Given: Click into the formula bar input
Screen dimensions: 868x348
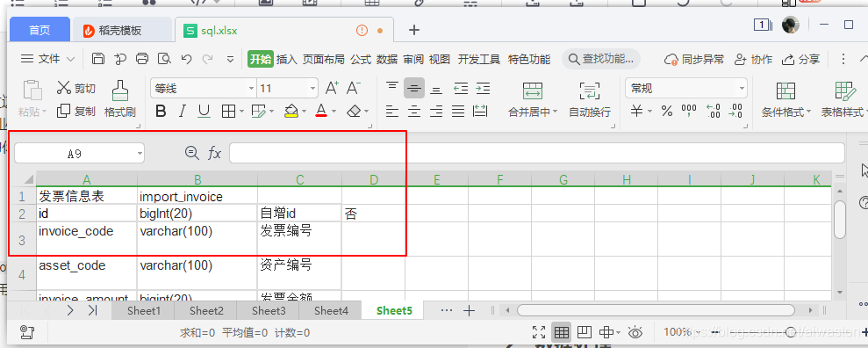Looking at the screenshot, I should pos(536,153).
